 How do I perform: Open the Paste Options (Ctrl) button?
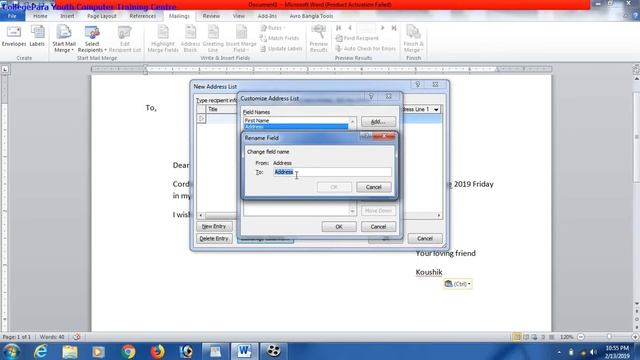pos(457,284)
